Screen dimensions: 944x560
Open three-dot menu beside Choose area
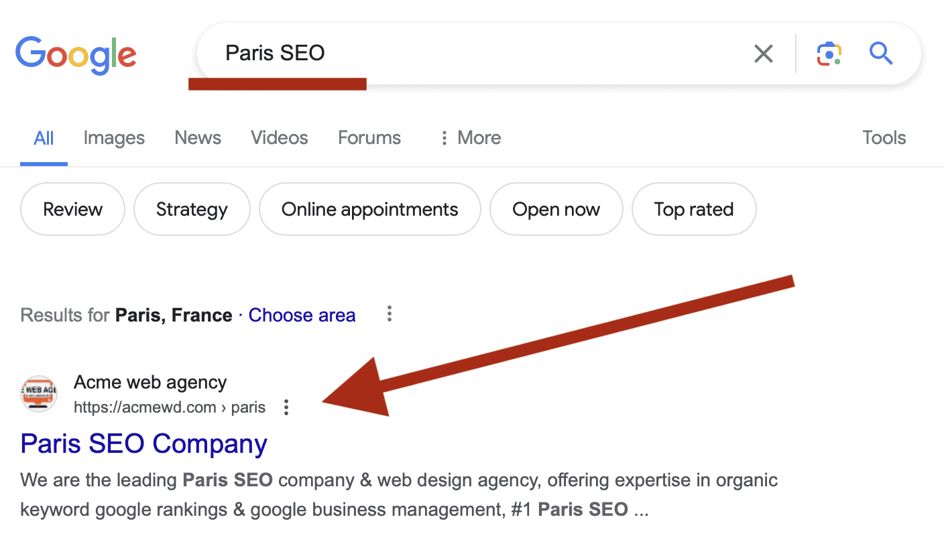(x=390, y=314)
